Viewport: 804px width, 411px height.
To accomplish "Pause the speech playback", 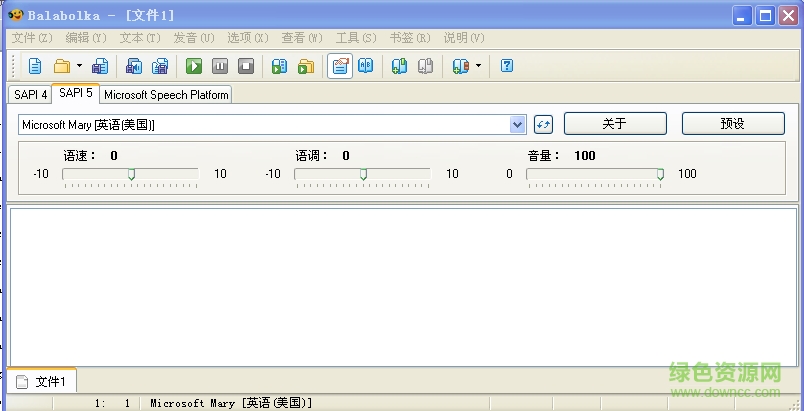I will click(220, 66).
